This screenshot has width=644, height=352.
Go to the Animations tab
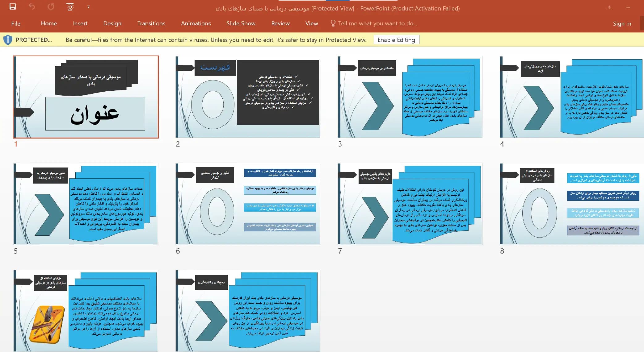coord(196,23)
